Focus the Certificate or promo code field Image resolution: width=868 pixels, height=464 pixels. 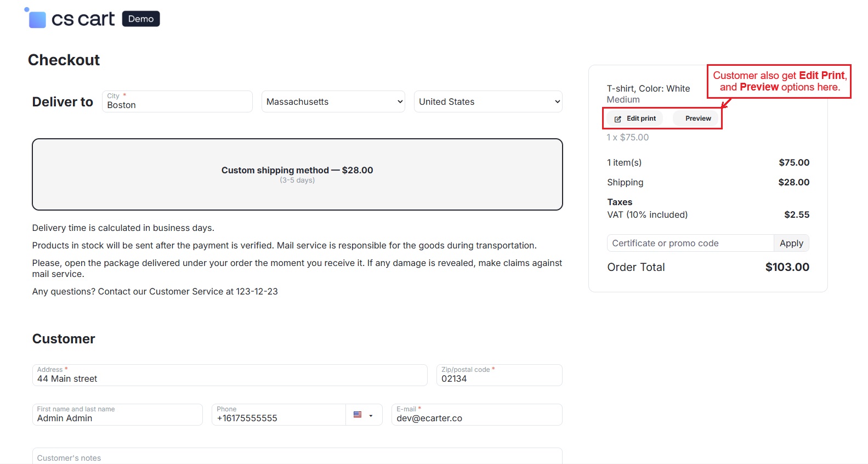(690, 244)
